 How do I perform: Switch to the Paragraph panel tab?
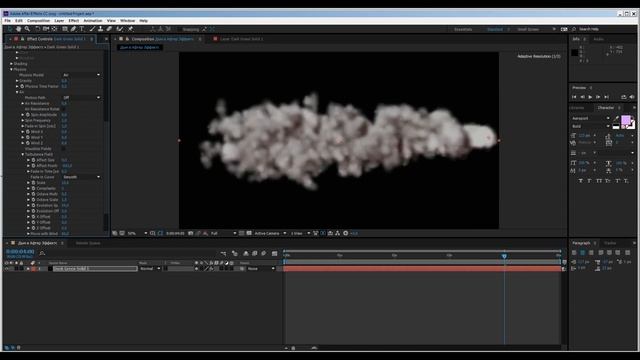tap(581, 243)
